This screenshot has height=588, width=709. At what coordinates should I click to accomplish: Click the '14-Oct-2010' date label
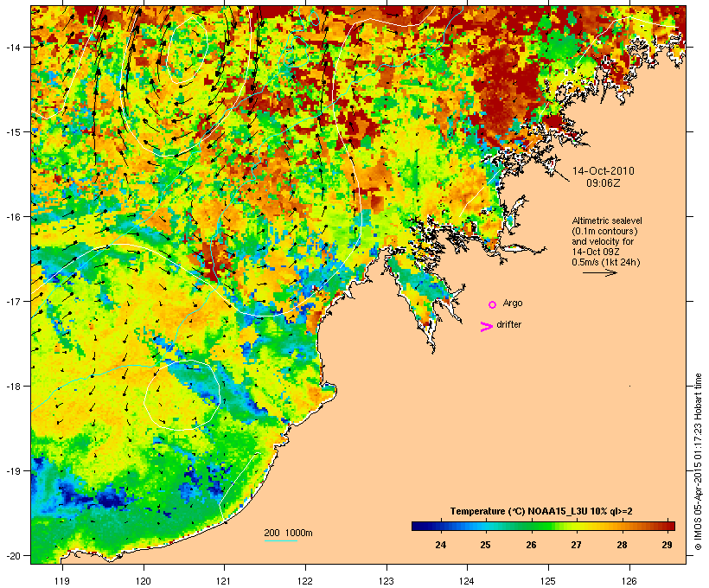604,171
